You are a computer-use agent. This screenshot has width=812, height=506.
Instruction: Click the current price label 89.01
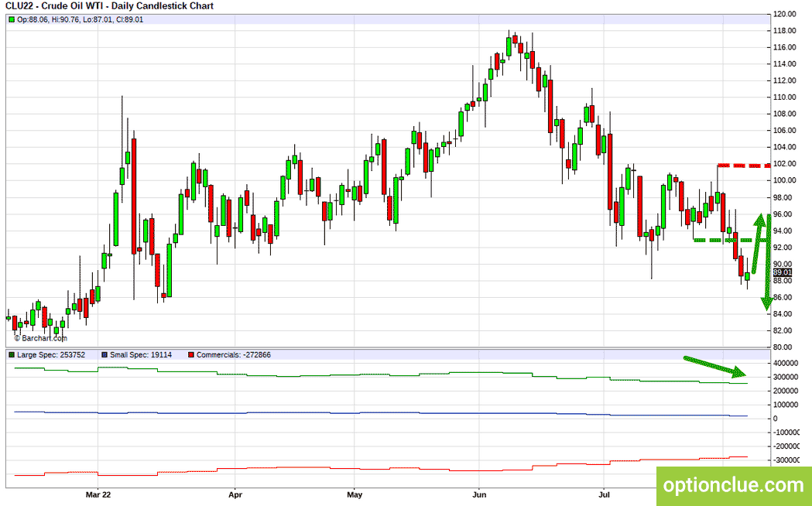click(783, 272)
